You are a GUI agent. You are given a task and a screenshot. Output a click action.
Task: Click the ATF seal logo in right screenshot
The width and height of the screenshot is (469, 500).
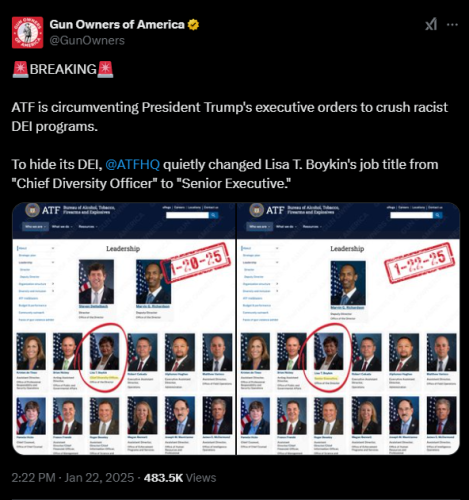point(256,210)
